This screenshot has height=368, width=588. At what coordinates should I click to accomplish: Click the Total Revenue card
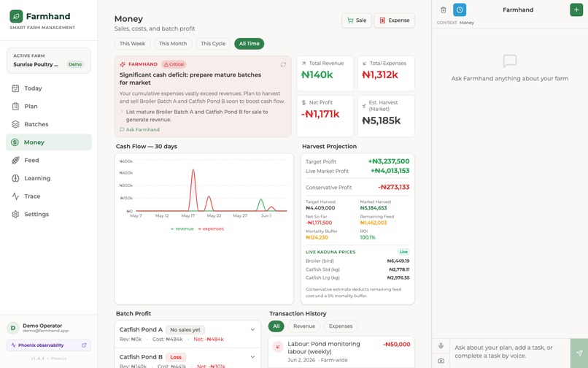tap(325, 74)
